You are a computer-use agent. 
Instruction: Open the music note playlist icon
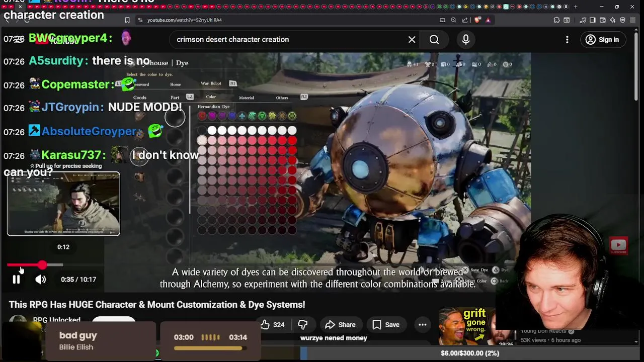(x=583, y=20)
